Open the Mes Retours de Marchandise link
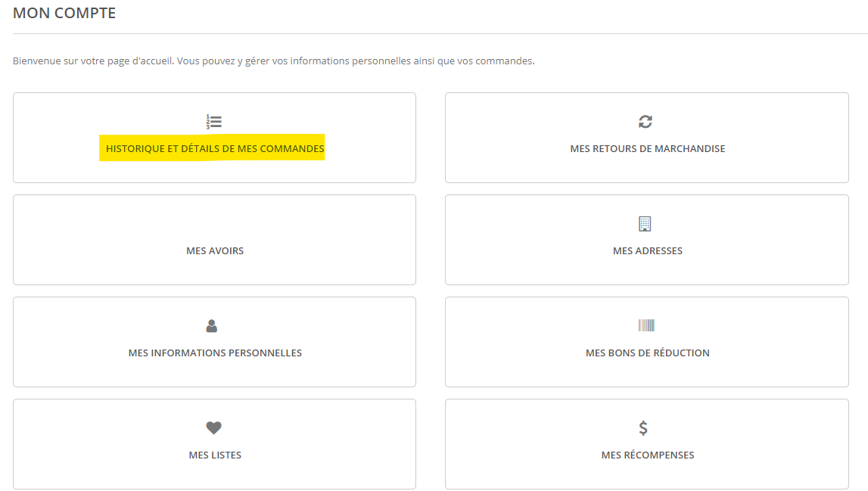868x491 pixels. 648,149
